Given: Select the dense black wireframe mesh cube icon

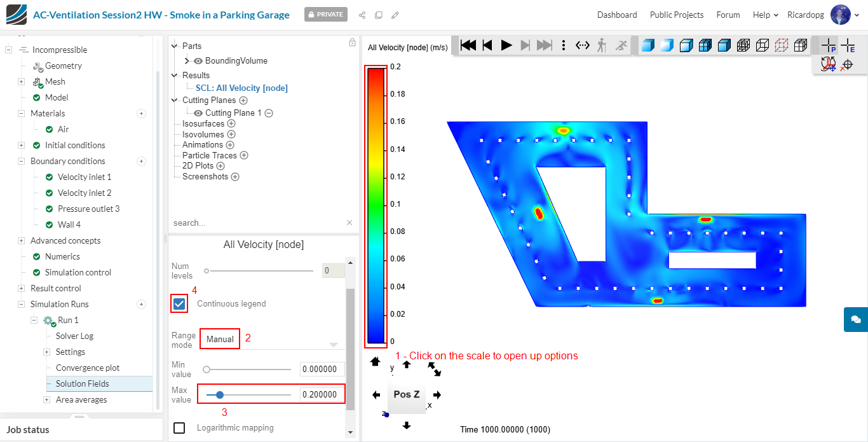Looking at the screenshot, I should [x=743, y=45].
